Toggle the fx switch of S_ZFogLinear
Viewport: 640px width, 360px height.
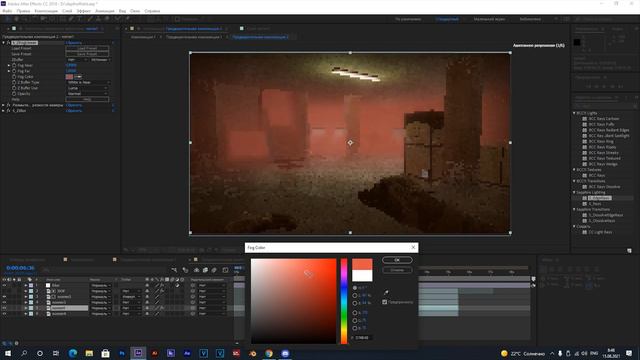(x=8, y=42)
